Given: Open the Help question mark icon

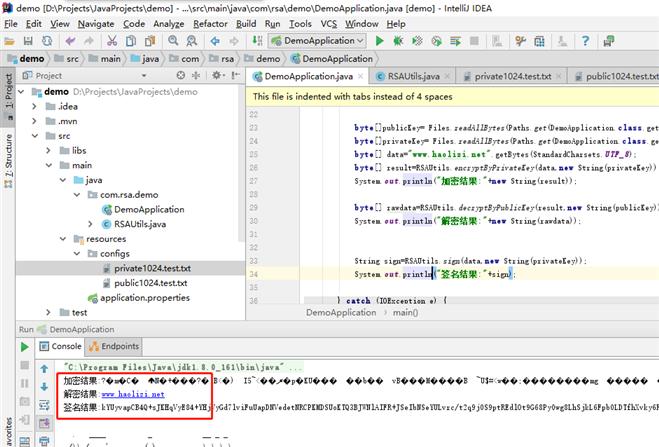Looking at the screenshot, I should tap(585, 41).
